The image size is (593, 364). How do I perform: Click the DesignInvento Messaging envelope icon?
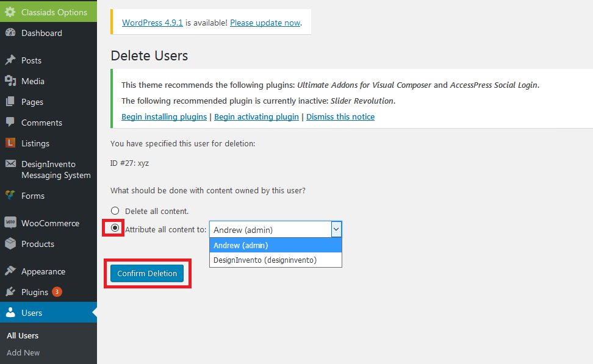coord(10,163)
